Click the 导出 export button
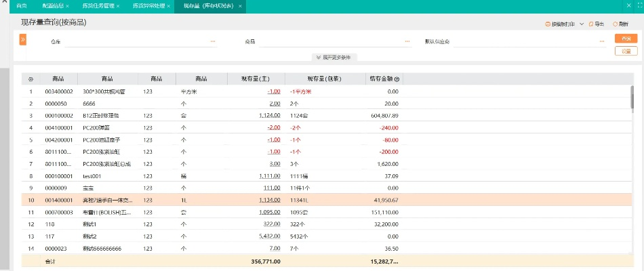The height and width of the screenshot is (271, 644). 597,24
